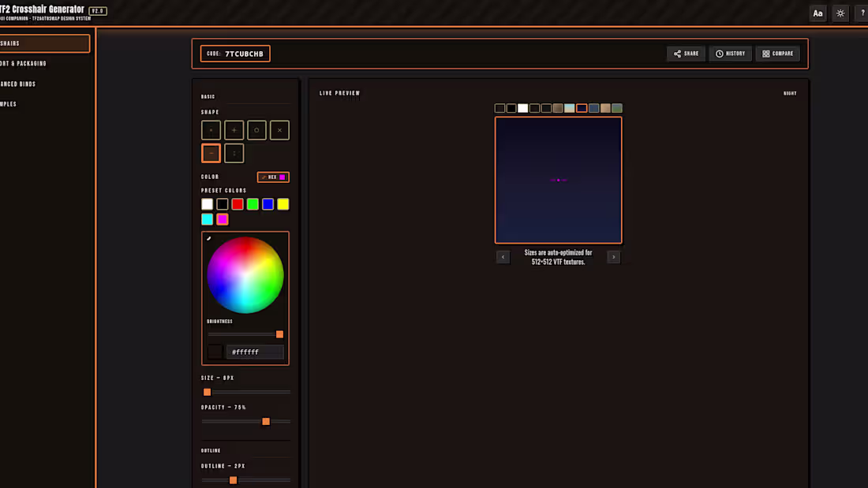The height and width of the screenshot is (488, 868).
Task: Select the brown gradient preview background swatch
Action: 558,108
